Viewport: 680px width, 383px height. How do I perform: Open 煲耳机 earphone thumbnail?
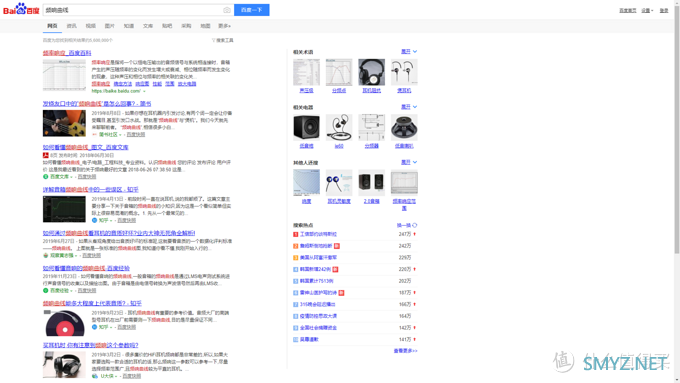pyautogui.click(x=404, y=72)
